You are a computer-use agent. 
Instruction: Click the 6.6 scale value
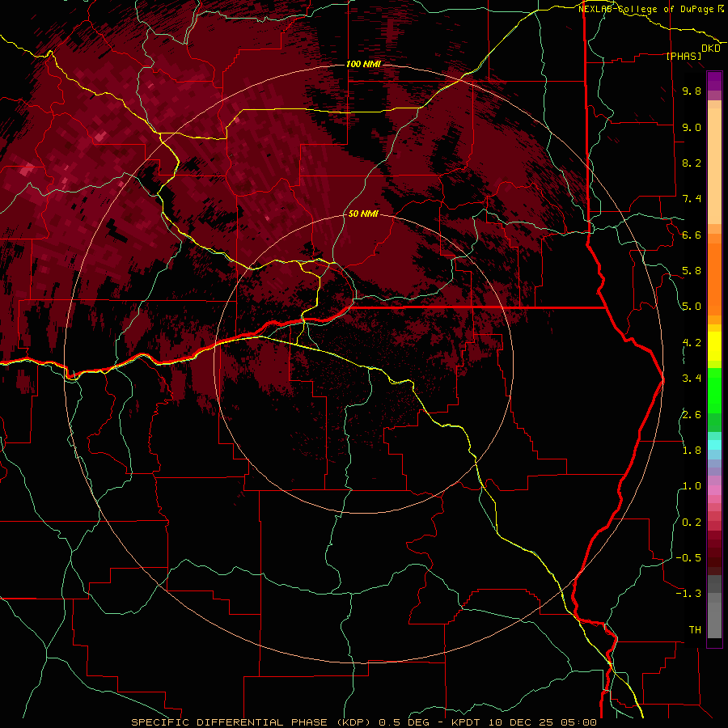tap(692, 235)
